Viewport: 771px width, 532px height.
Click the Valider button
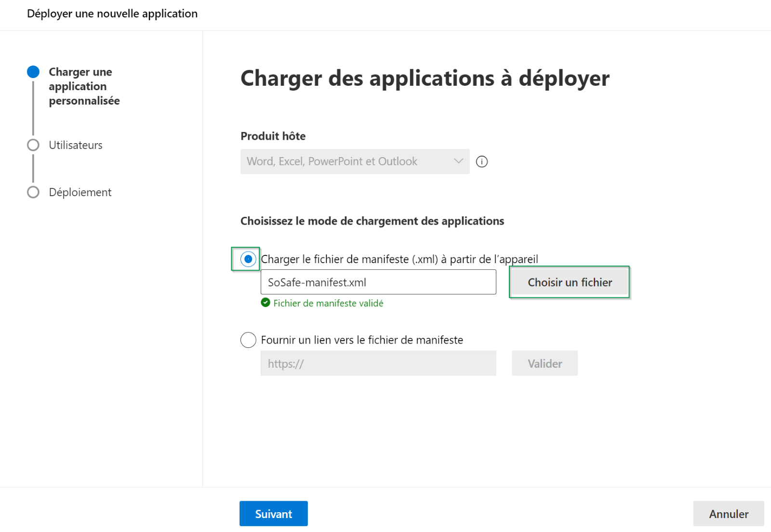(545, 363)
